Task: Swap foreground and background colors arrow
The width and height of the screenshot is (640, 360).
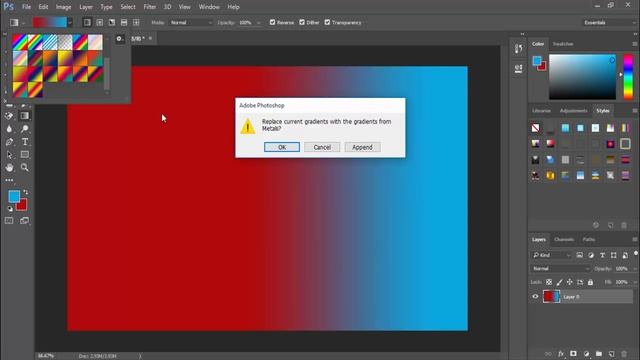Action: click(x=26, y=192)
